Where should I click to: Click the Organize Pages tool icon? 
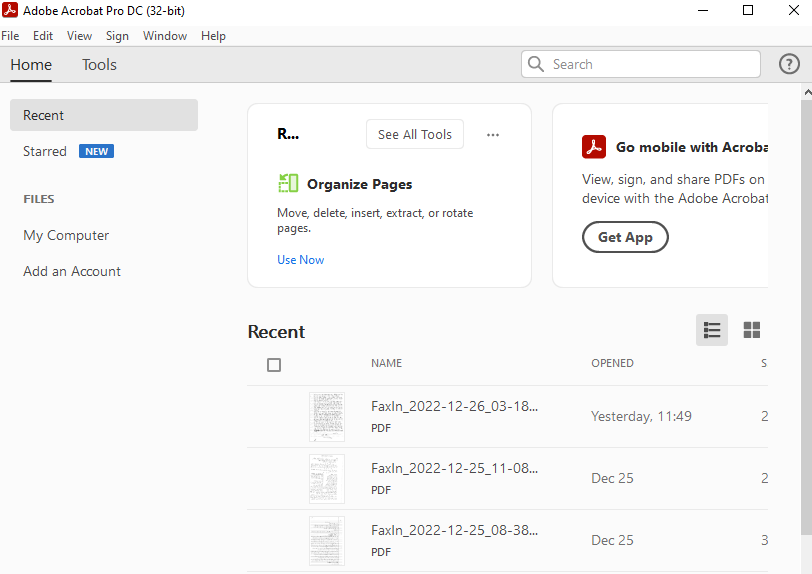pyautogui.click(x=288, y=183)
